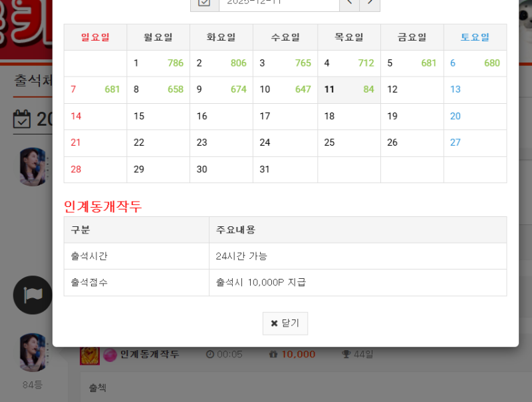Click the gift icon beside the 10,000 points
The width and height of the screenshot is (532, 402).
274,354
